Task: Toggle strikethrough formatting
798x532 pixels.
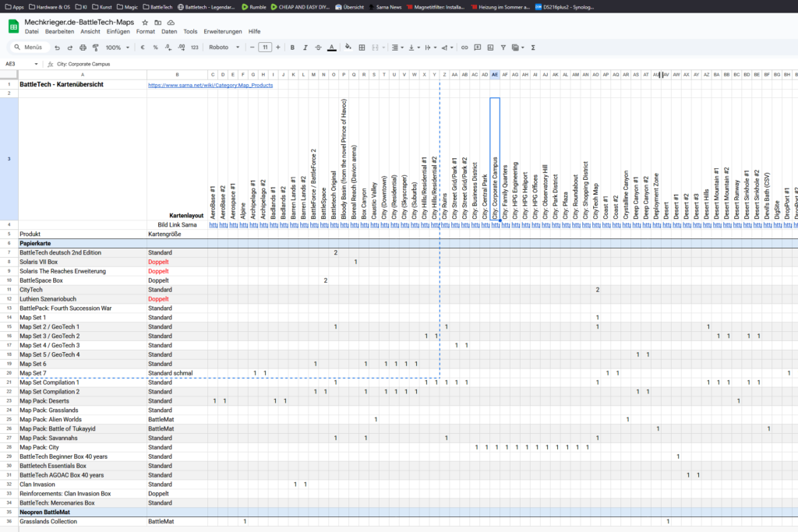Action: (318, 48)
